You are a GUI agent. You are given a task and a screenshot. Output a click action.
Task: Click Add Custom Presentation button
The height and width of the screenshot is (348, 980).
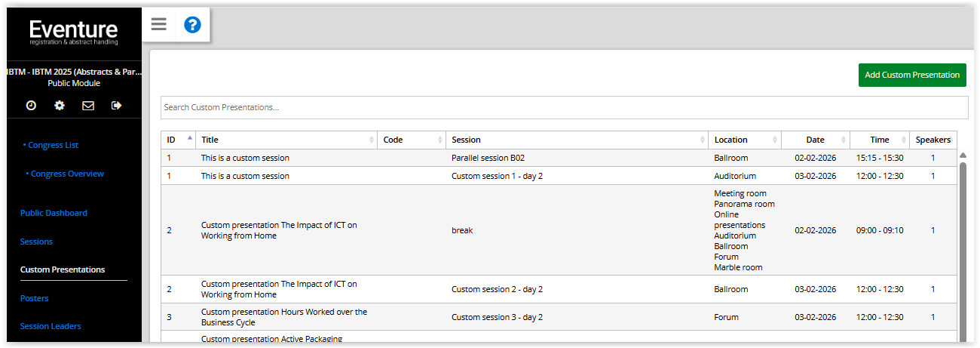[912, 75]
